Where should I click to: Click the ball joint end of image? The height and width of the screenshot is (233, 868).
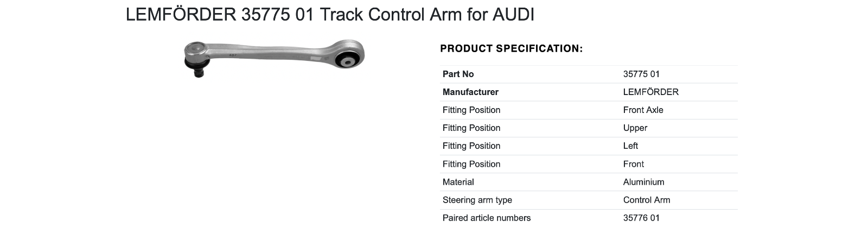[x=196, y=58]
